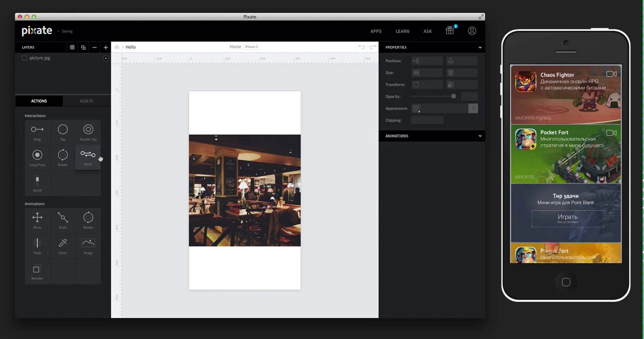Choose the Pinch interaction

pos(88,157)
